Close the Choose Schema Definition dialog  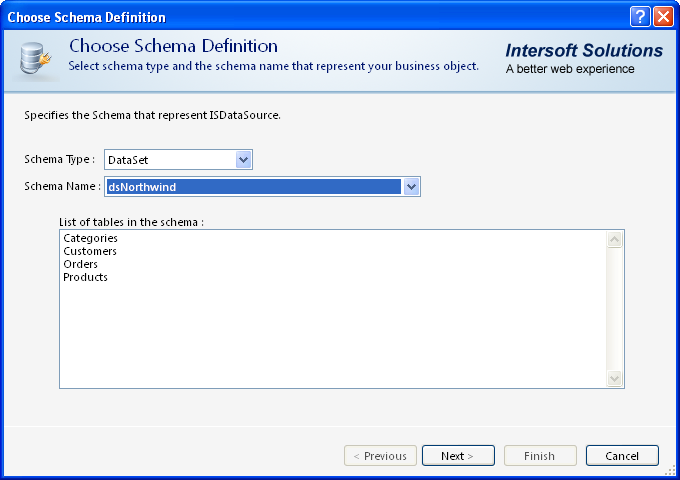point(662,17)
